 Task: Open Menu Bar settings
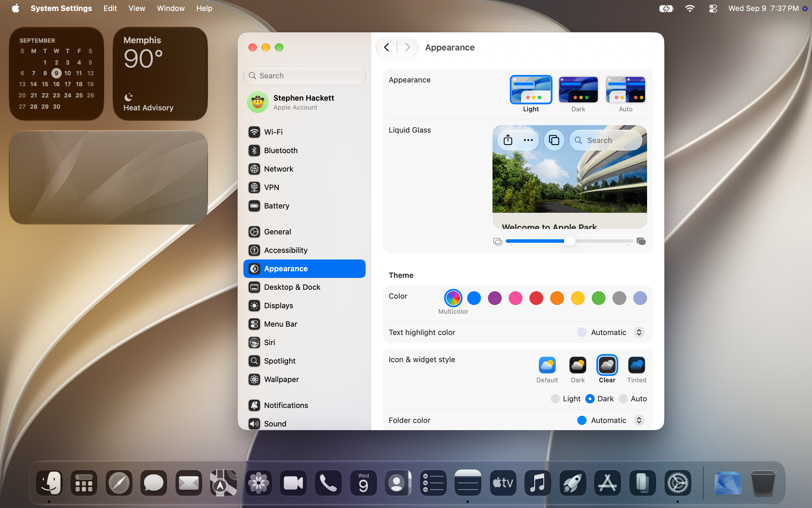tap(304, 324)
